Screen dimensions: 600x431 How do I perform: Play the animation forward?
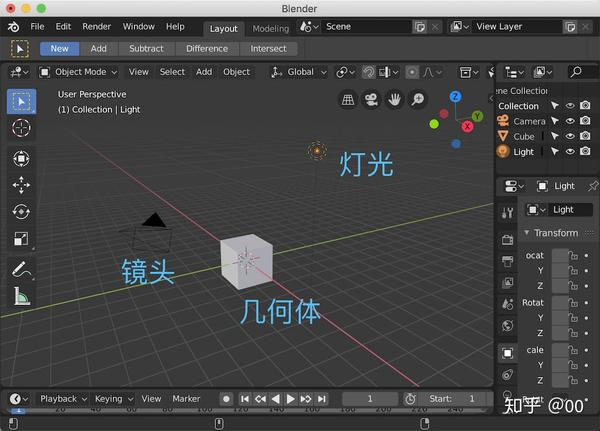click(x=290, y=399)
